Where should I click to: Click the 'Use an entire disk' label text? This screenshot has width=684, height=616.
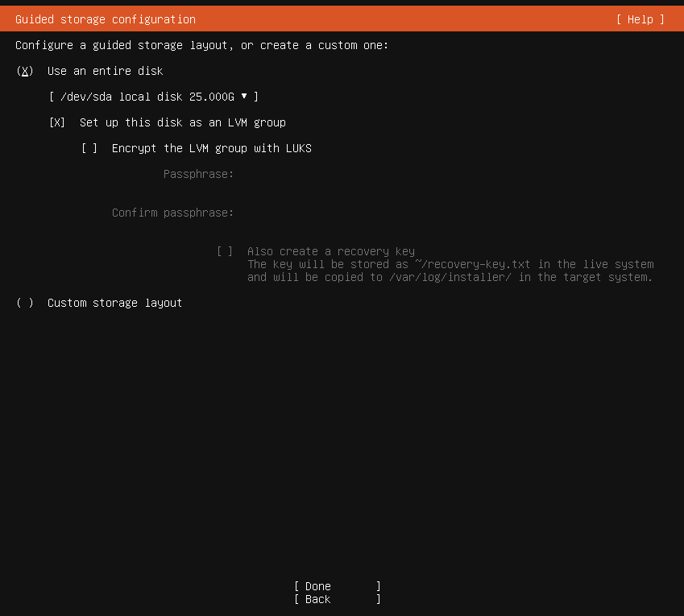(x=105, y=71)
